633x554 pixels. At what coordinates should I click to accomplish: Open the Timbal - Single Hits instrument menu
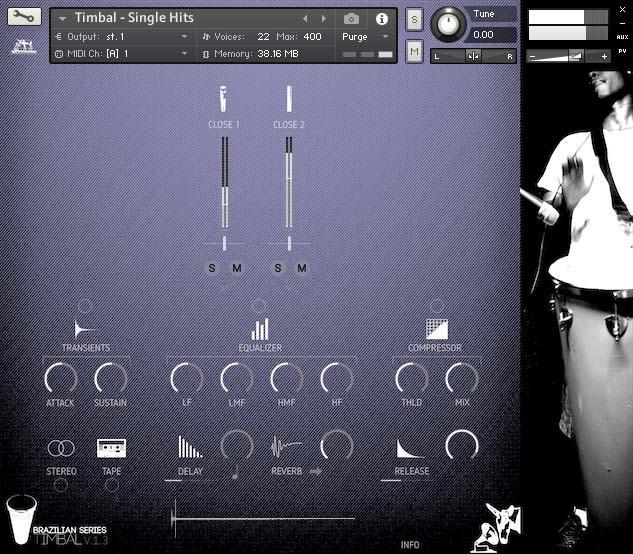(64, 19)
